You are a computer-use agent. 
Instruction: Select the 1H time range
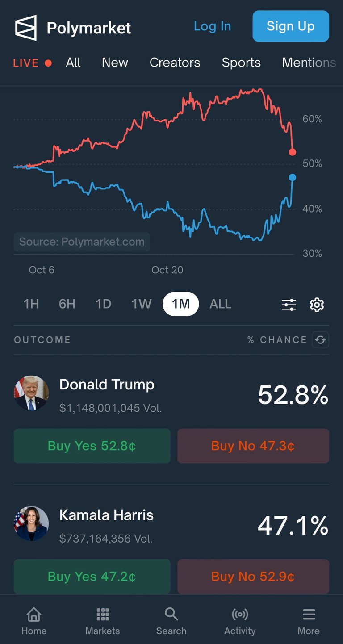click(x=31, y=304)
